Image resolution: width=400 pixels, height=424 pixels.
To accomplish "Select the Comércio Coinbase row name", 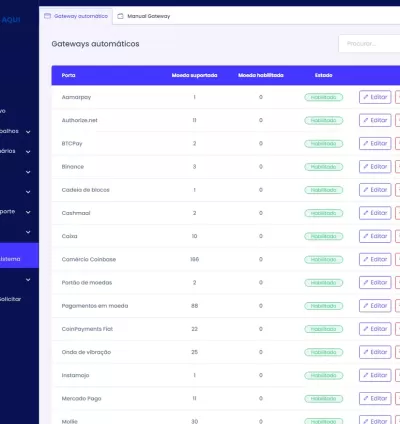I will click(x=89, y=259).
